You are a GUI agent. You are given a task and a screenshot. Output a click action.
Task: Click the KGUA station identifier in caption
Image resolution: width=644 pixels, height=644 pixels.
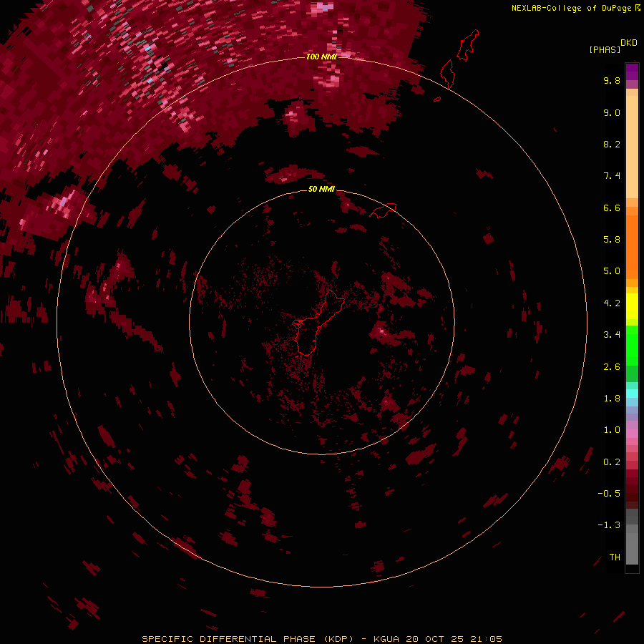point(386,639)
